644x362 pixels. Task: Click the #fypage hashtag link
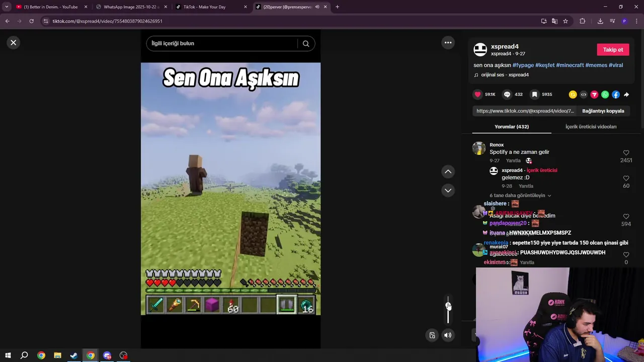pos(523,65)
